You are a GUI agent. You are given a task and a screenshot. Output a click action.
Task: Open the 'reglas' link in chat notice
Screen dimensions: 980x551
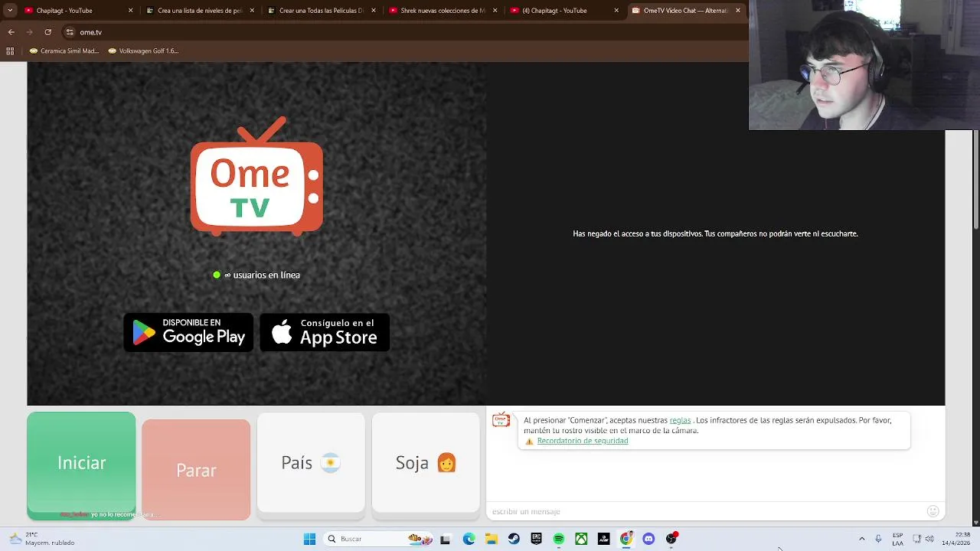(680, 420)
